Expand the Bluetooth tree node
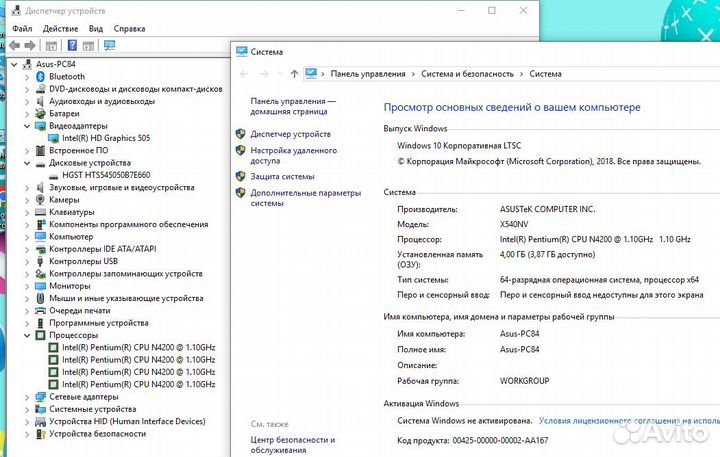The height and width of the screenshot is (457, 720). click(x=27, y=77)
